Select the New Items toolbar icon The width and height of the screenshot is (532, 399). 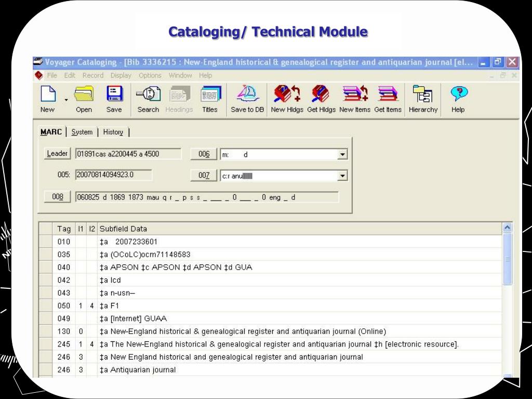[355, 98]
